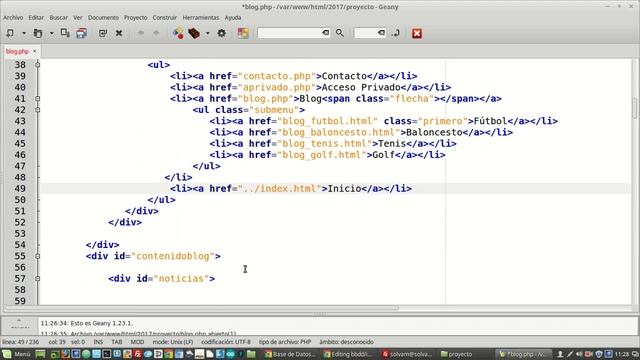
Task: Click the Build brick icon
Action: (x=194, y=33)
